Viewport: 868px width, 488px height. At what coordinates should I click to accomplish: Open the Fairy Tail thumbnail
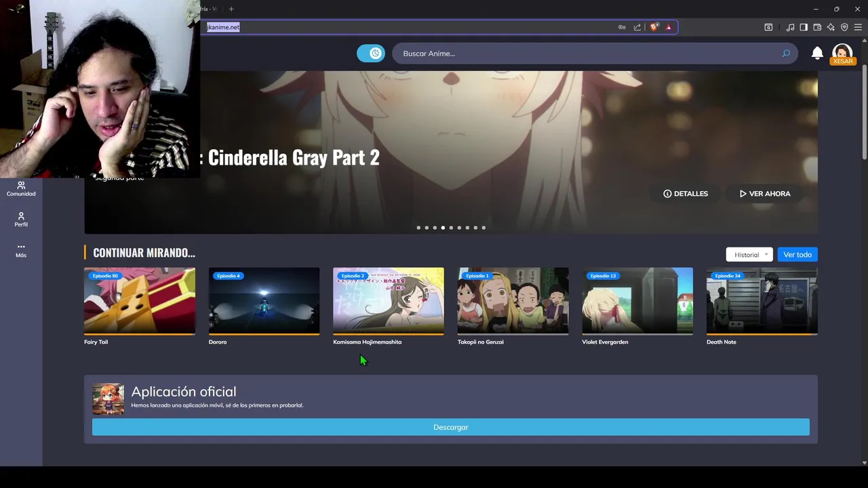[140, 301]
